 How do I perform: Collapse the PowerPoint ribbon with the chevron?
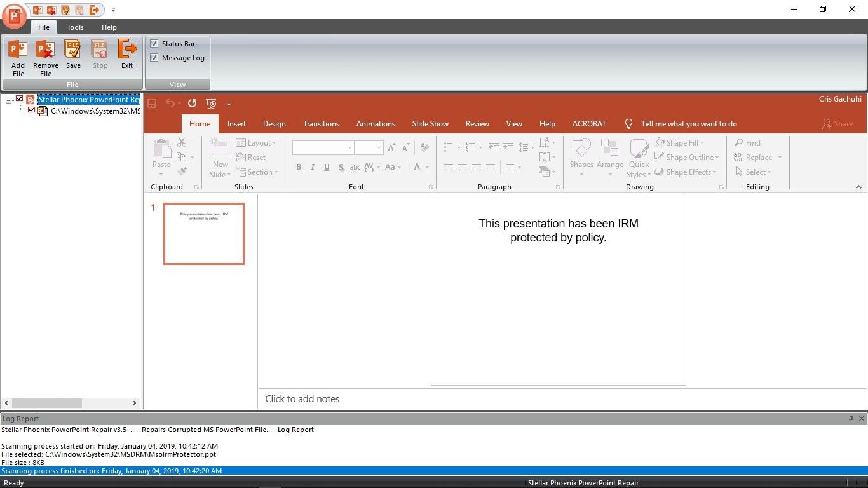(x=858, y=187)
